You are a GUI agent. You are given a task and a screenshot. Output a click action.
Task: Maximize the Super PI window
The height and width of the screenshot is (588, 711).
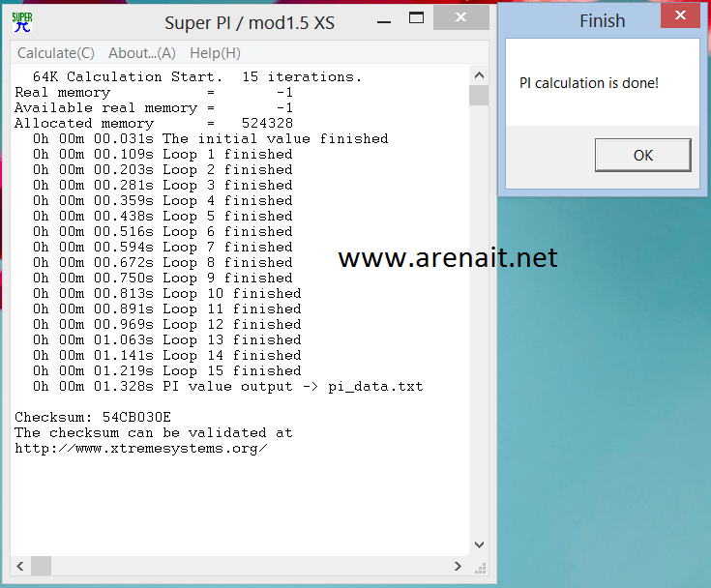416,18
